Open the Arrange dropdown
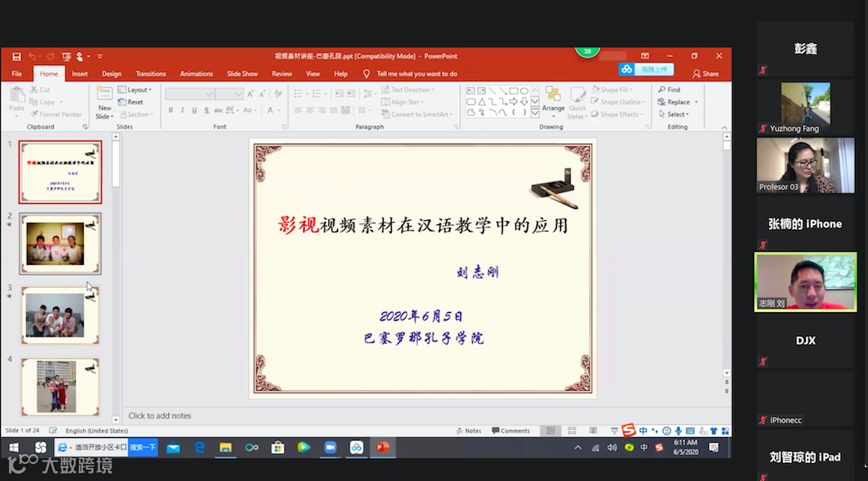The height and width of the screenshot is (481, 868). [x=553, y=102]
